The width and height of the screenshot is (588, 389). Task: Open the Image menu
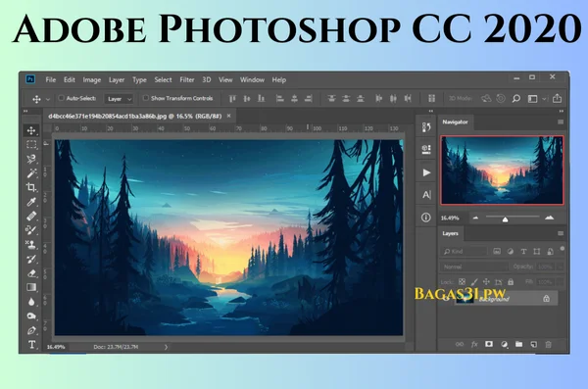92,80
